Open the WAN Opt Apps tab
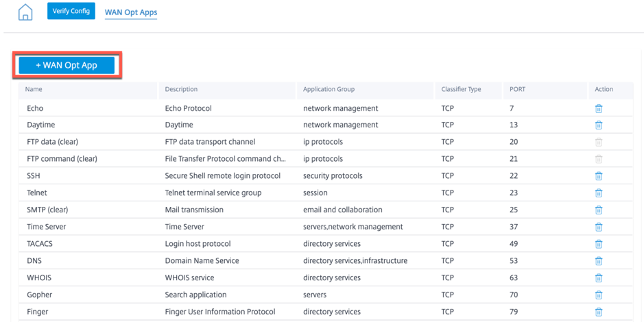 tap(131, 12)
